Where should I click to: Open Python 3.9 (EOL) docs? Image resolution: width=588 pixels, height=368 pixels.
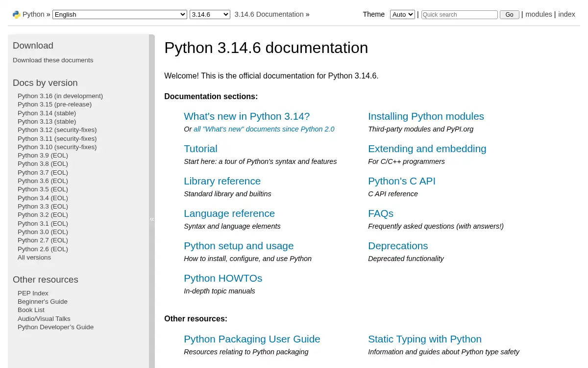click(43, 155)
